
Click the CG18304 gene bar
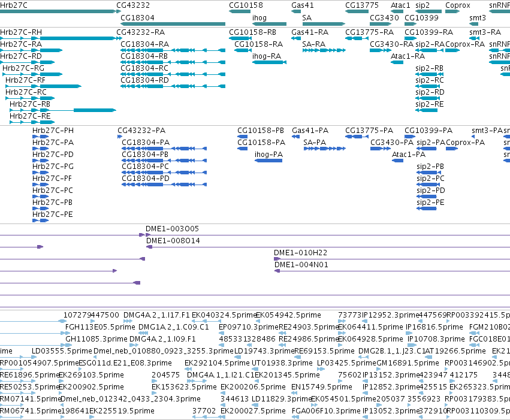[173, 24]
